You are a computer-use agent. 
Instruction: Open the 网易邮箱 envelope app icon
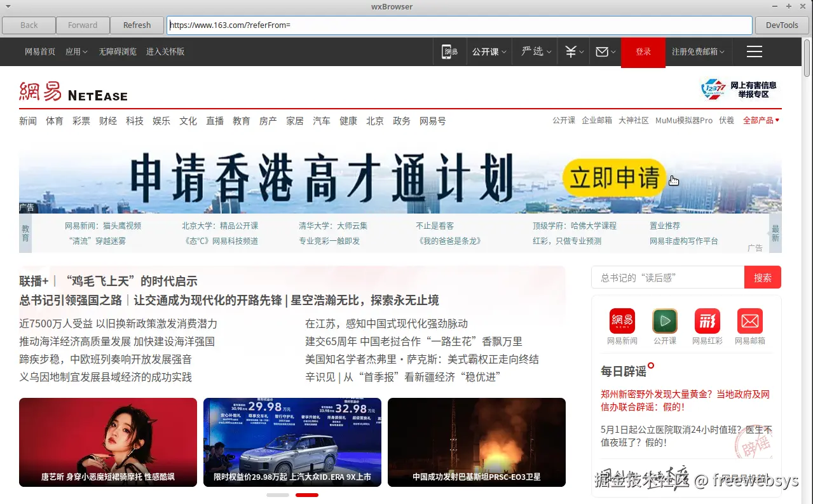point(750,321)
